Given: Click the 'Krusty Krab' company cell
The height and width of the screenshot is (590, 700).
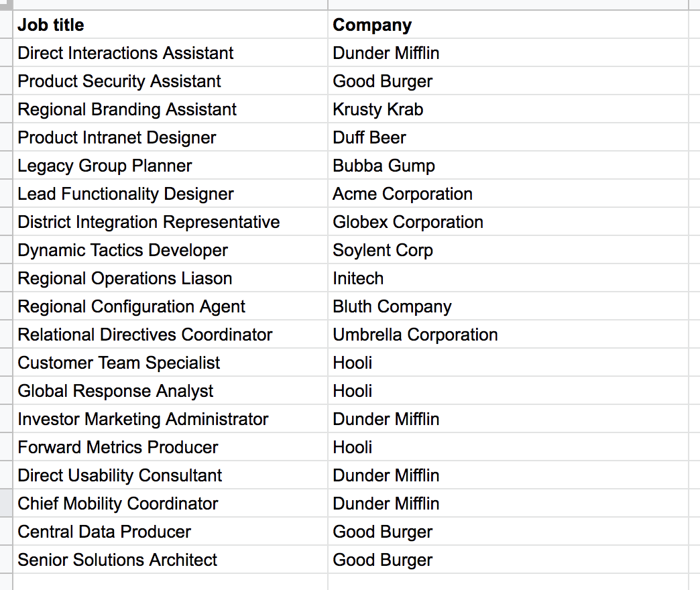Looking at the screenshot, I should (508, 109).
